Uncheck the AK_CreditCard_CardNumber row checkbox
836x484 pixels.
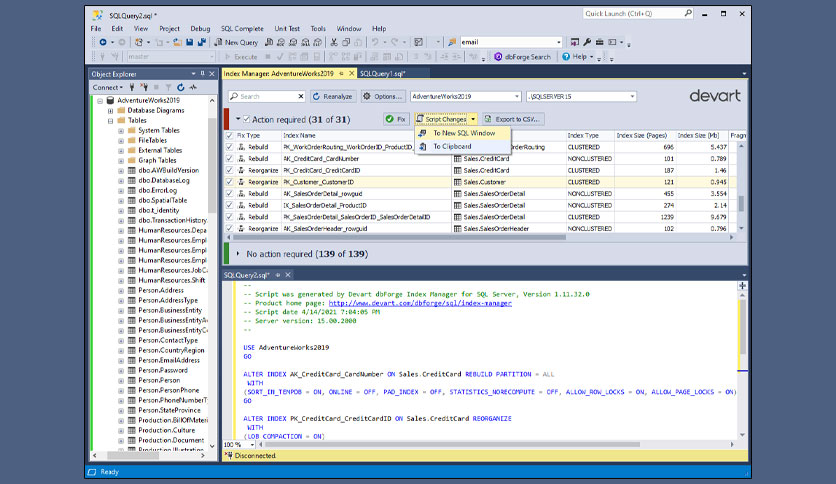(x=229, y=159)
